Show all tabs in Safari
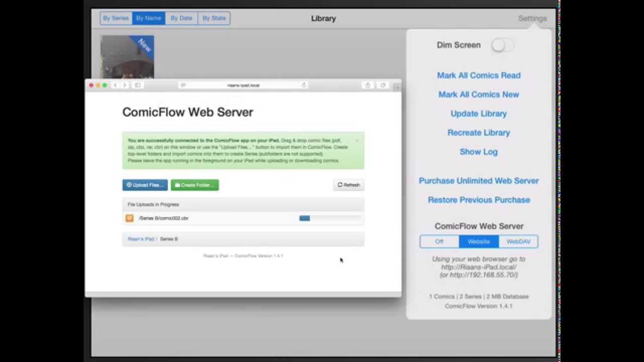This screenshot has height=362, width=644. 383,85
